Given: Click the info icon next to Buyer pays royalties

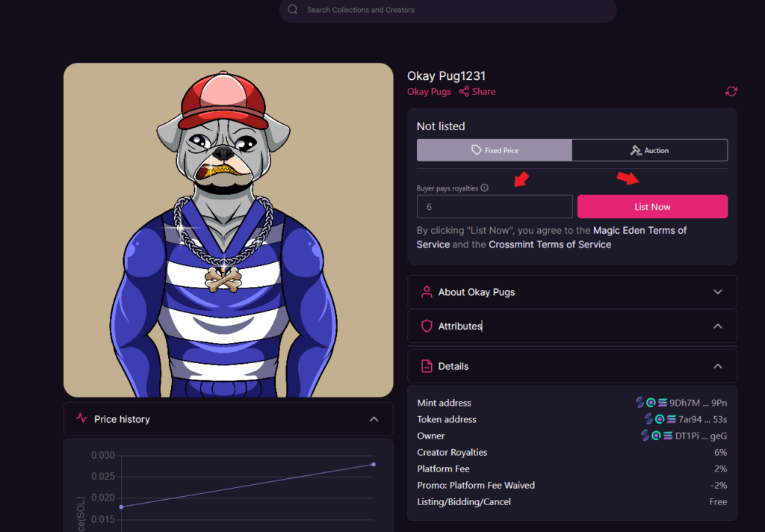Looking at the screenshot, I should click(x=485, y=188).
